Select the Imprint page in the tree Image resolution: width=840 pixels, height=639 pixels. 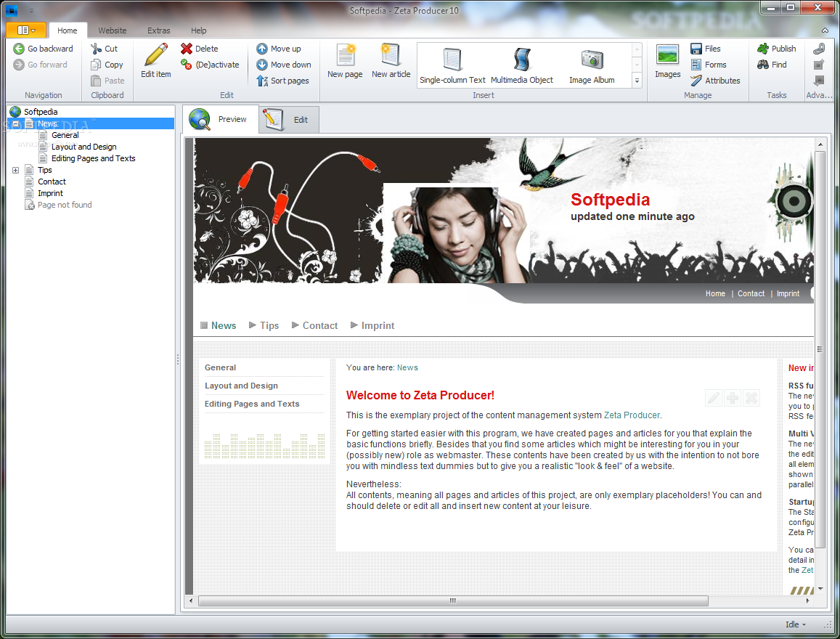pos(50,193)
